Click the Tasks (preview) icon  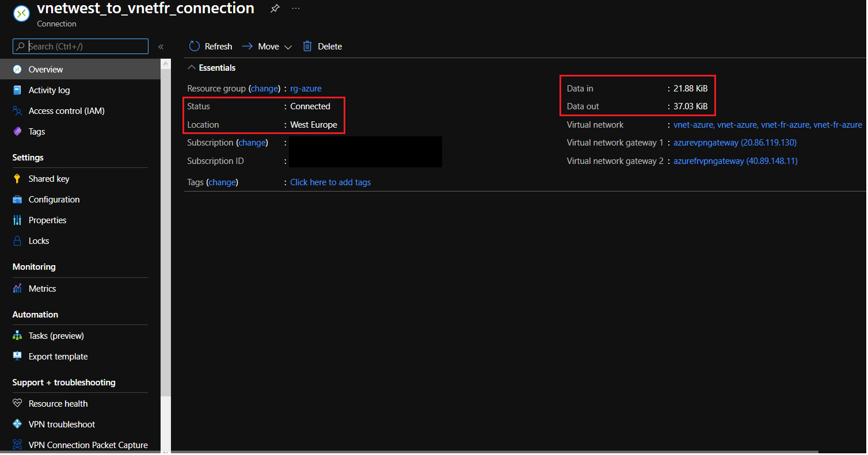click(x=17, y=336)
